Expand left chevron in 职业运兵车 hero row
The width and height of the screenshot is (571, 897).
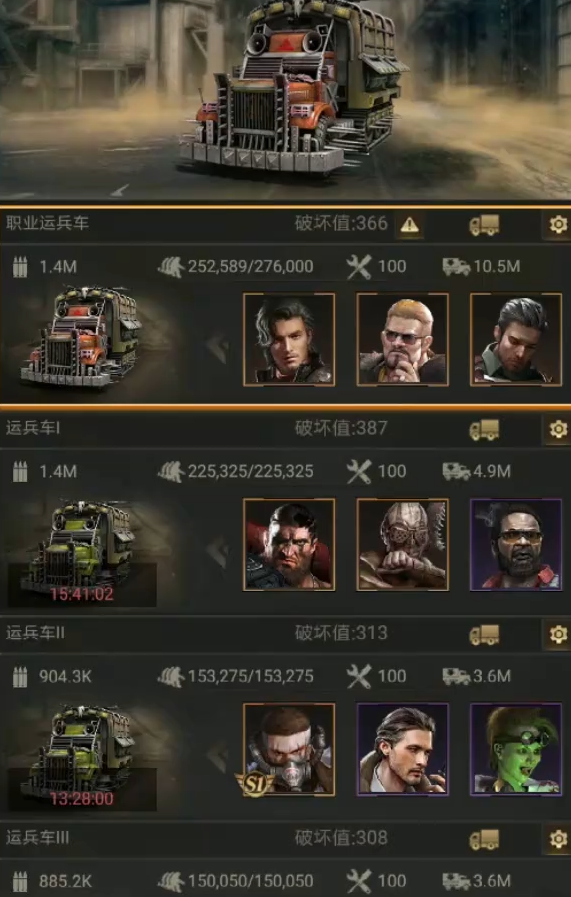[x=217, y=345]
